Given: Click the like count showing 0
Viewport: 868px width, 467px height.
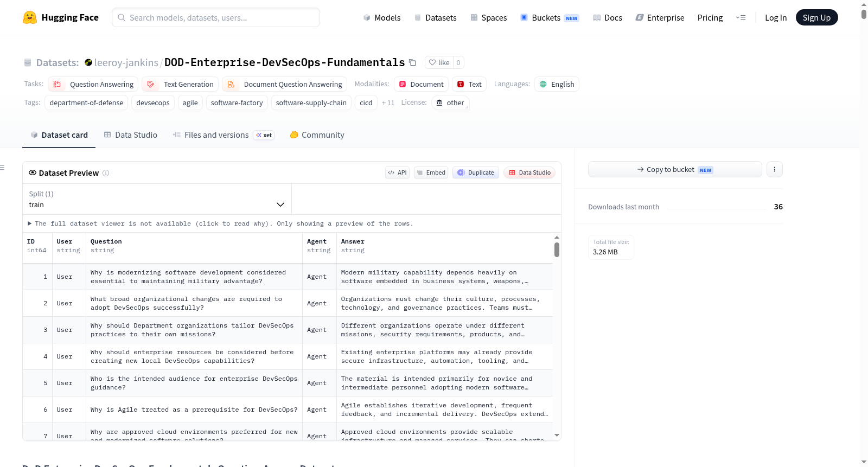Looking at the screenshot, I should pos(458,62).
